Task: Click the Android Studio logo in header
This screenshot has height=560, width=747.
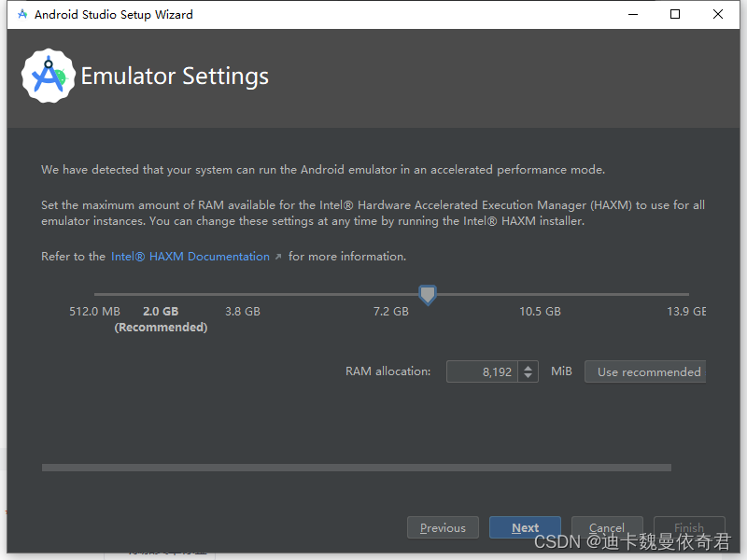Action: coord(49,76)
